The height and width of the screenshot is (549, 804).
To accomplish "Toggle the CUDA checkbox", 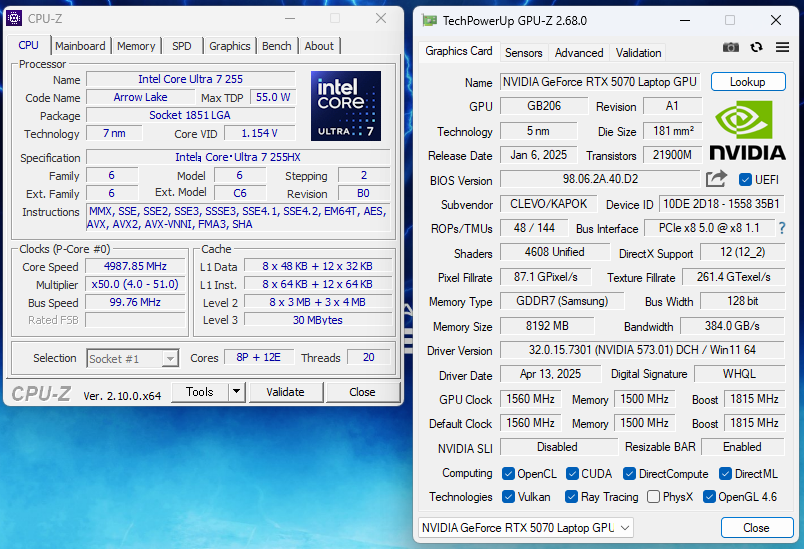I will pos(573,474).
